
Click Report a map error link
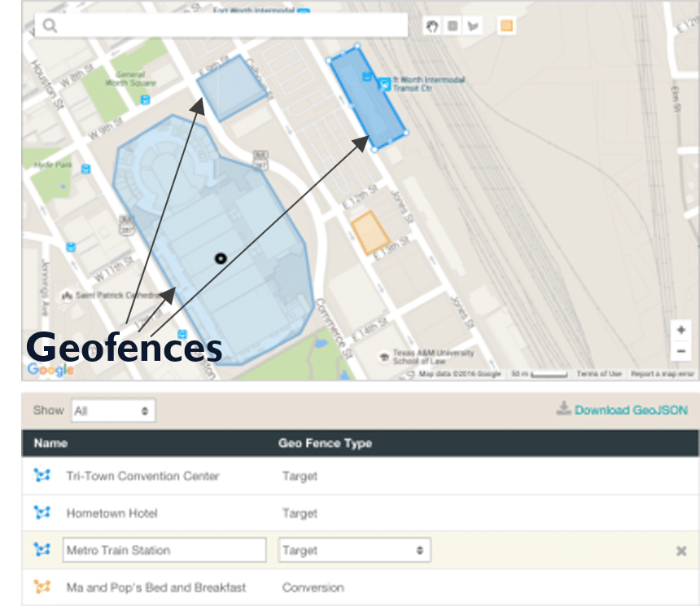click(x=663, y=374)
